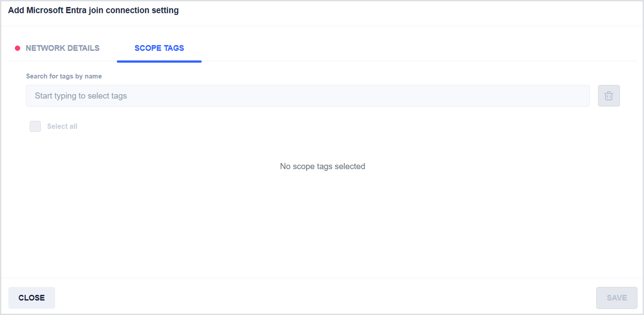
Task: Click the footer space between Close and Save
Action: [x=324, y=298]
